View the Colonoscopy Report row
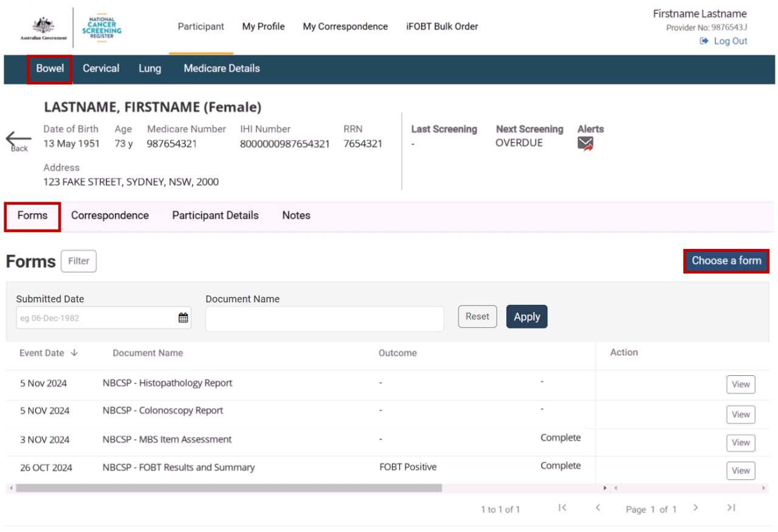 pyautogui.click(x=740, y=414)
